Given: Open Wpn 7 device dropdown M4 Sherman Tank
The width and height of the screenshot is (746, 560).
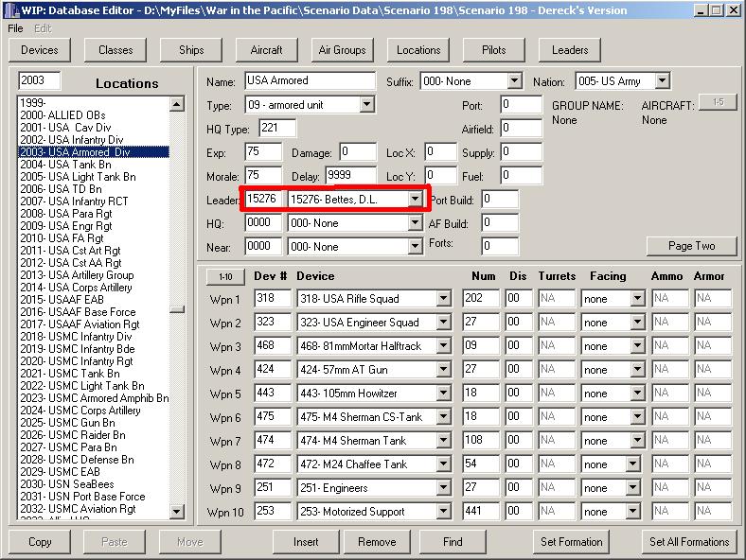Looking at the screenshot, I should pyautogui.click(x=443, y=440).
